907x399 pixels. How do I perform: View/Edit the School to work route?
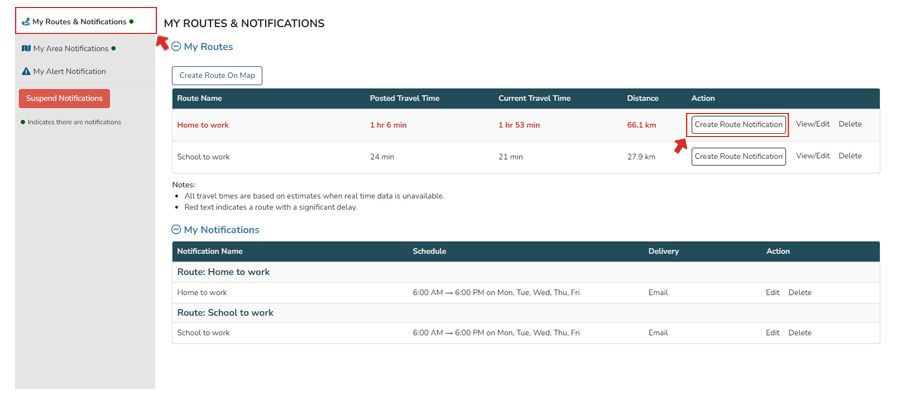click(x=813, y=156)
